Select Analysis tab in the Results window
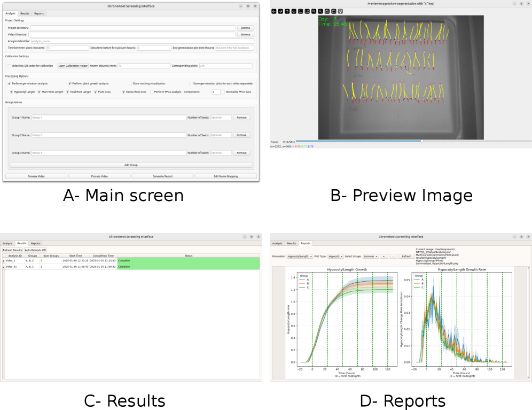Image resolution: width=532 pixels, height=410 pixels. tap(7, 244)
